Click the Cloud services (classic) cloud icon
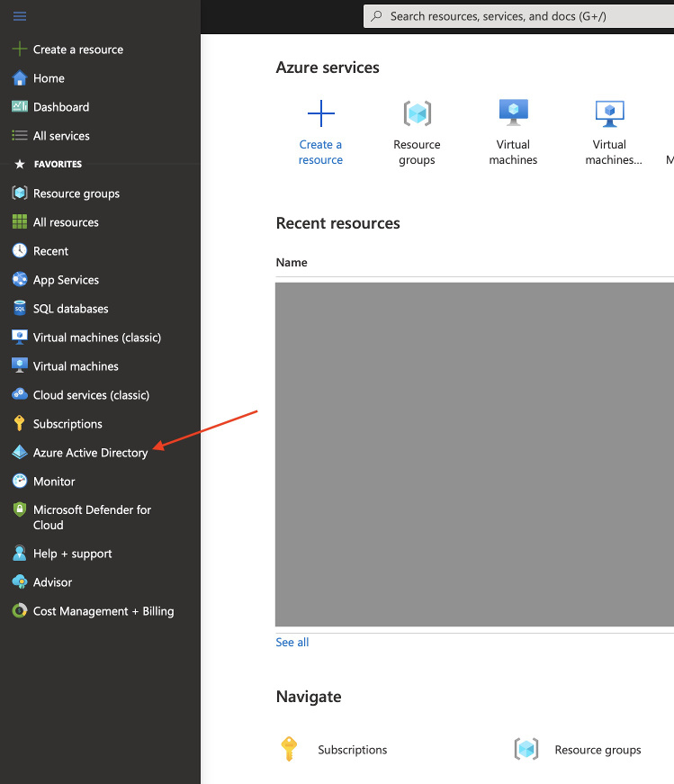Viewport: 674px width, 784px height. click(20, 394)
